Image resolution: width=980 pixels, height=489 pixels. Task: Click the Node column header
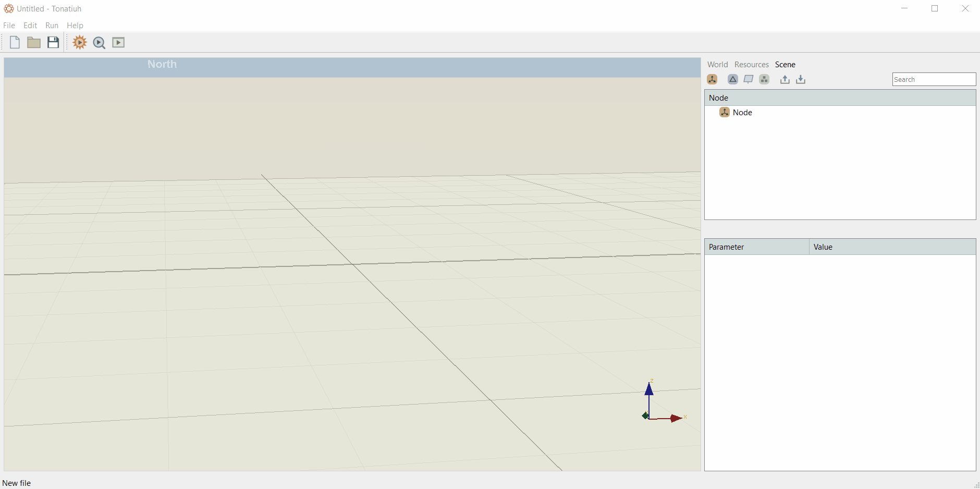pyautogui.click(x=840, y=98)
